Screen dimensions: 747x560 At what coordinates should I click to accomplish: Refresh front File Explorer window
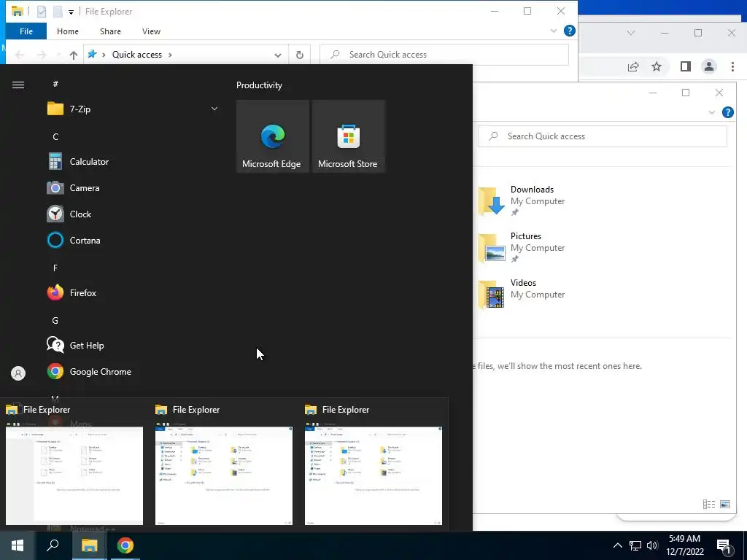pos(300,55)
